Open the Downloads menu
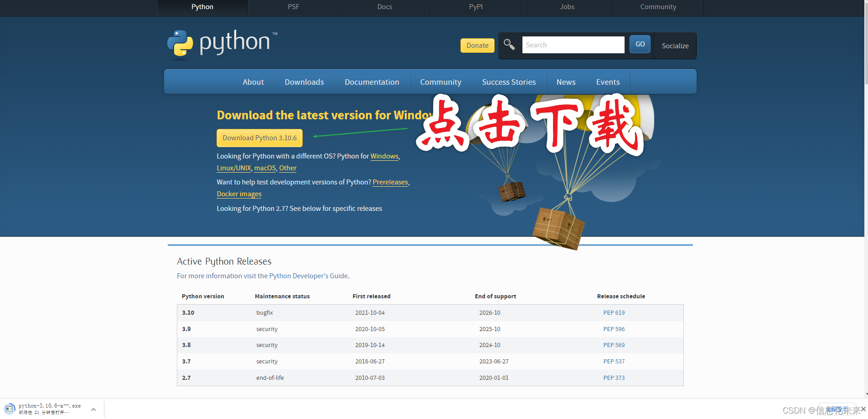 point(304,82)
